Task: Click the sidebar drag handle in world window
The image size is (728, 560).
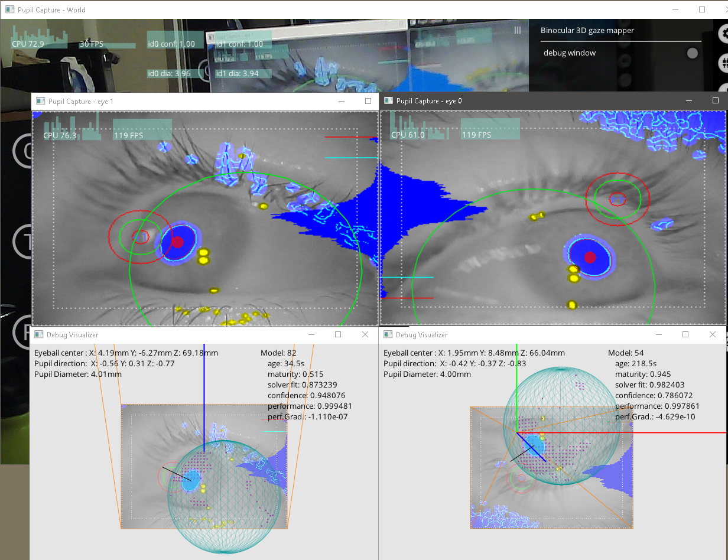Action: (518, 30)
